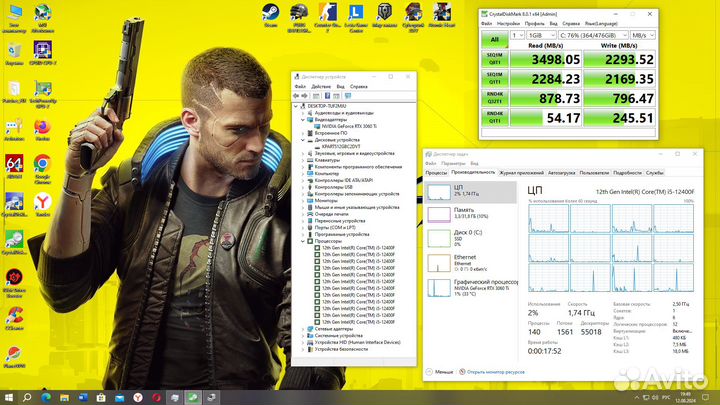Open Действие menu in Device Manager
This screenshot has width=720, height=405.
(x=321, y=86)
